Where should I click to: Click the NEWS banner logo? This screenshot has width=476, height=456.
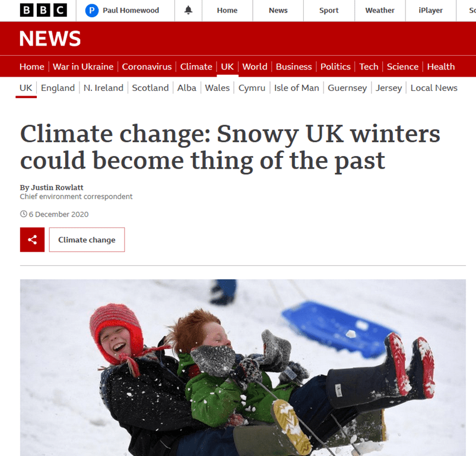click(x=50, y=39)
